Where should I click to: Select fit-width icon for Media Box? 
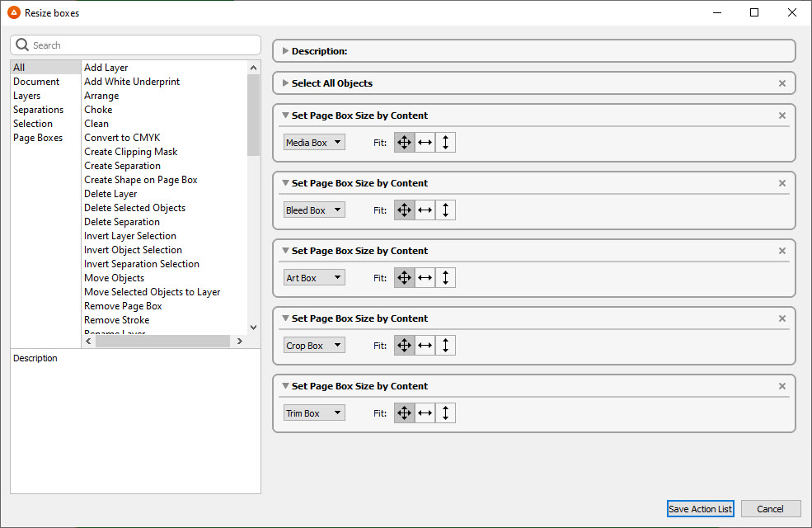pos(425,143)
